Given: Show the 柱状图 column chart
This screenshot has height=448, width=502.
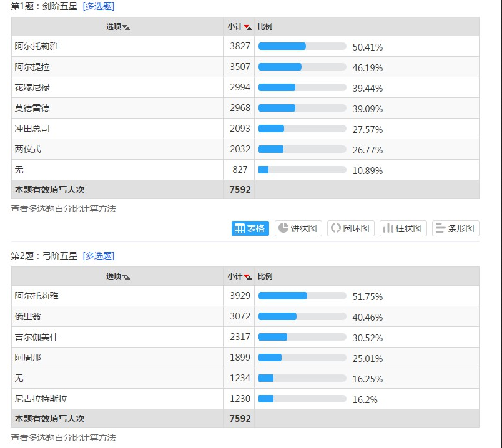Looking at the screenshot, I should [x=403, y=228].
